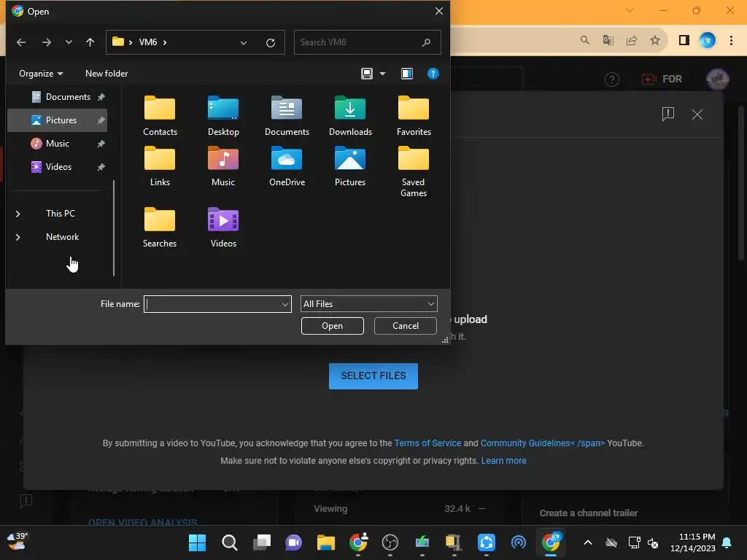Close the YouTube upload dialog
Viewport: 747px width, 560px height.
pos(697,114)
